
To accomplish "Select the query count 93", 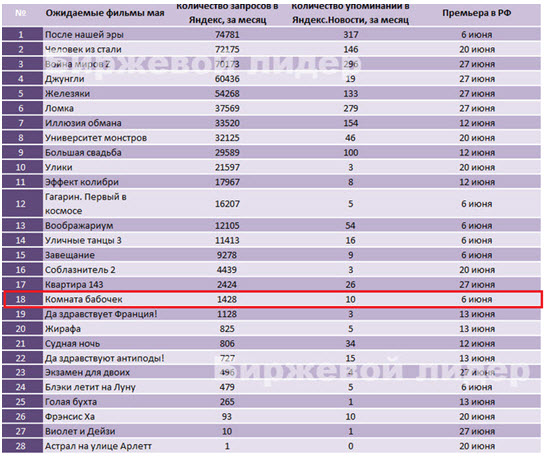I will [227, 416].
